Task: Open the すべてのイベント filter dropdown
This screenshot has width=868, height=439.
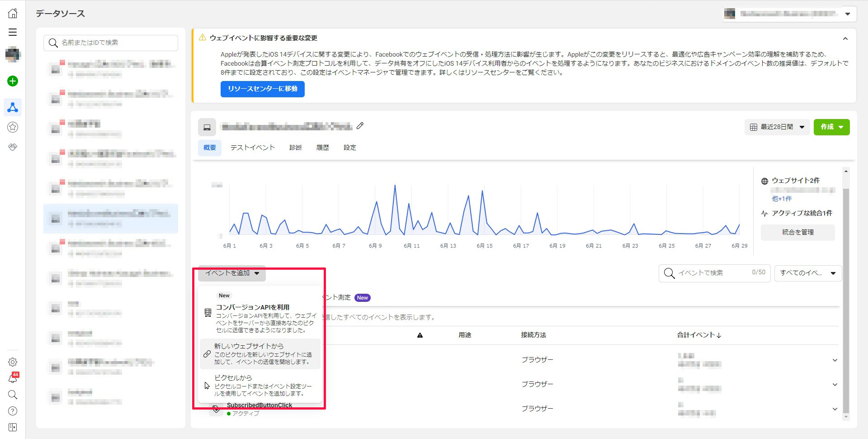Action: click(x=808, y=273)
